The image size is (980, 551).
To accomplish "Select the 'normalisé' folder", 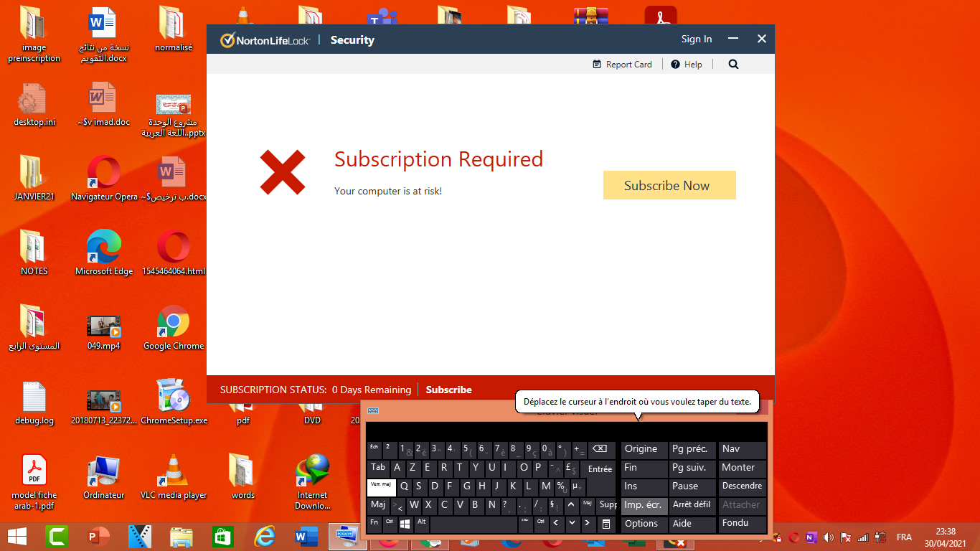I will click(x=174, y=29).
